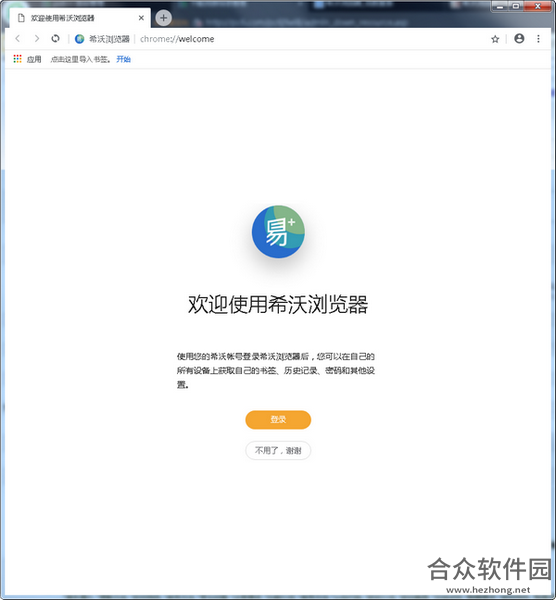This screenshot has width=556, height=600.
Task: Click the 欢迎使用希沃浏览器 heading
Action: [x=278, y=305]
